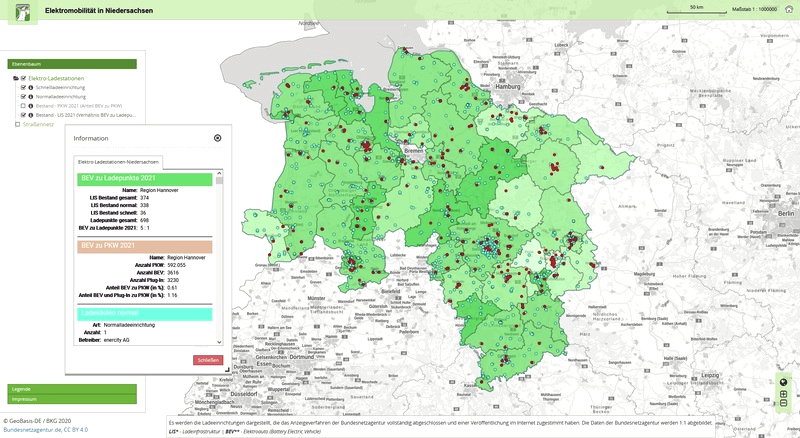This screenshot has width=800, height=438.
Task: Expand the Impressum panel
Action: (x=70, y=398)
